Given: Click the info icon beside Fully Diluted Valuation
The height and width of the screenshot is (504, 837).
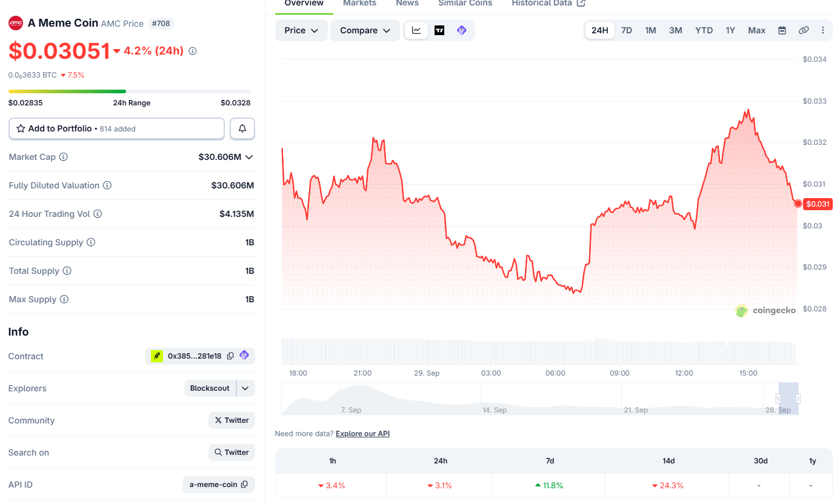Looking at the screenshot, I should click(107, 185).
